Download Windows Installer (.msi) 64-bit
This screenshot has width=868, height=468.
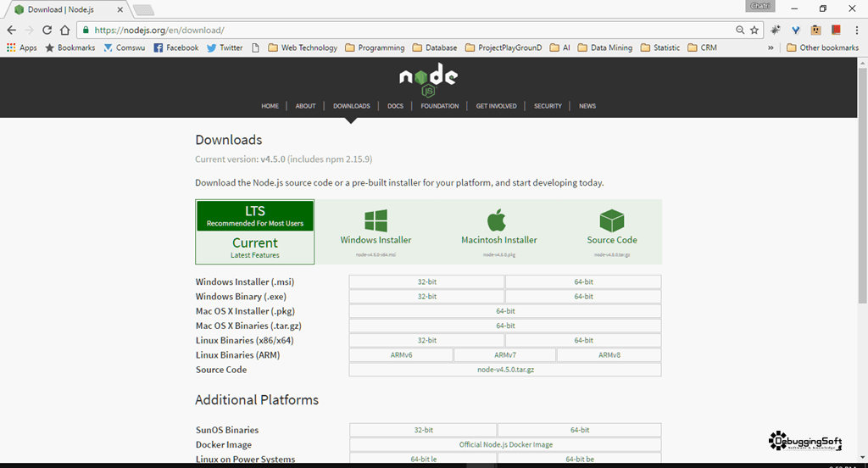click(583, 282)
